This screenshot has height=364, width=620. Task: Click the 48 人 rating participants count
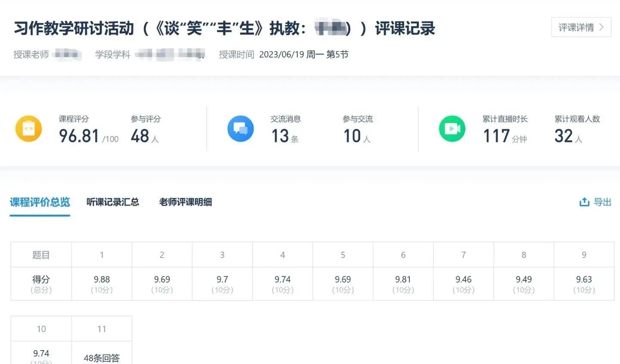pyautogui.click(x=144, y=136)
